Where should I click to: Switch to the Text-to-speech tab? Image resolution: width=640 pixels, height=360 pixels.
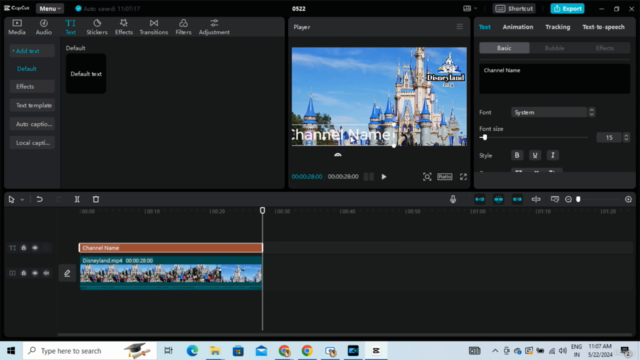[603, 27]
